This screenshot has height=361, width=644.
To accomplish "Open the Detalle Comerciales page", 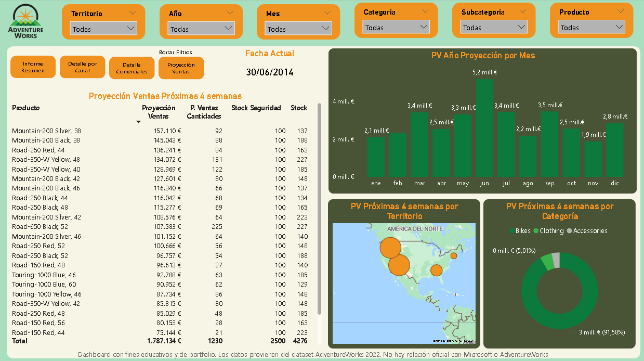I will (x=132, y=68).
